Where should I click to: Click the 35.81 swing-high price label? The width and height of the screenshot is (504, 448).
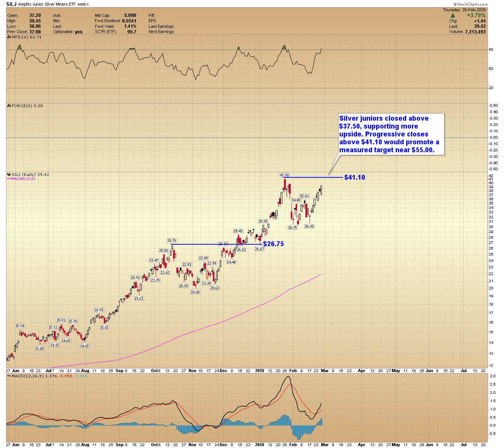[304, 196]
